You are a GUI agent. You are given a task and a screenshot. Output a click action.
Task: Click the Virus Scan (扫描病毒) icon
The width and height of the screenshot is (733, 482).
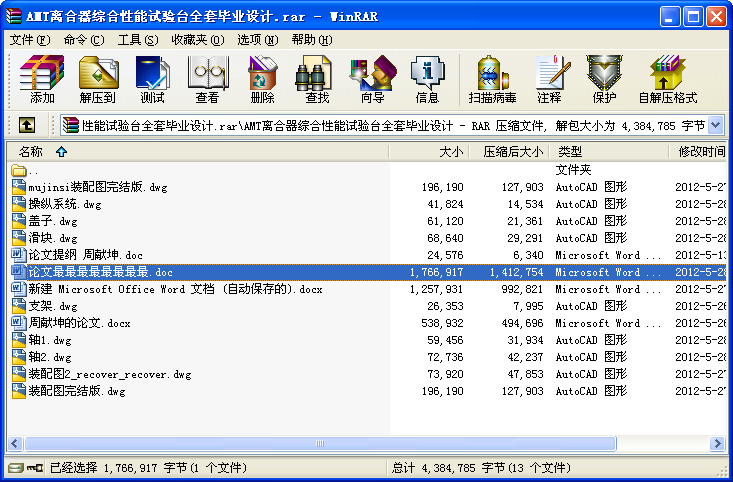492,79
